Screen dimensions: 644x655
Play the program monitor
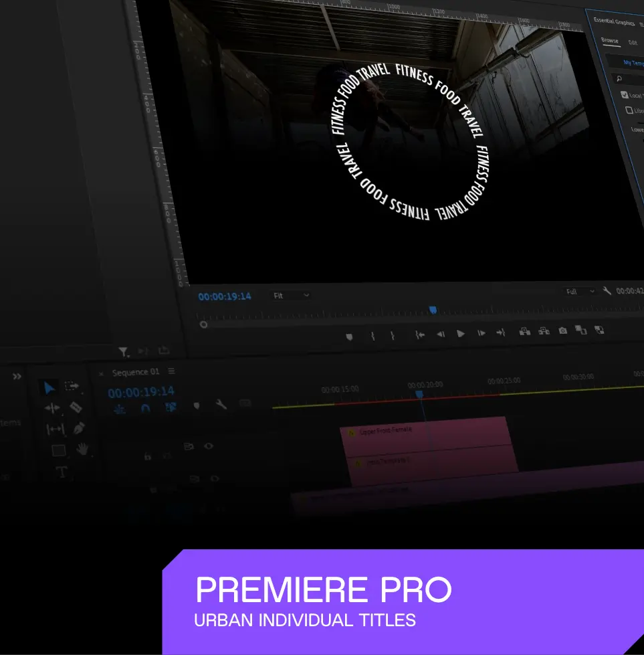(x=461, y=333)
